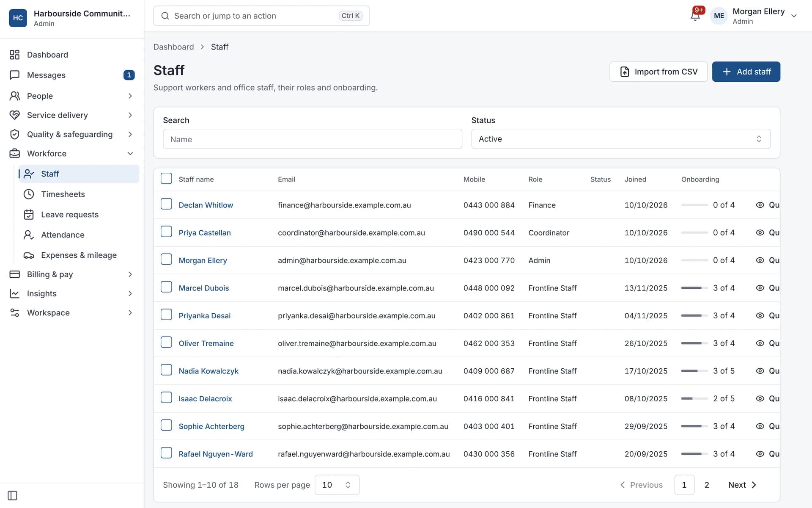Image resolution: width=812 pixels, height=508 pixels.
Task: Click the Service delivery heart icon
Action: coord(15,115)
